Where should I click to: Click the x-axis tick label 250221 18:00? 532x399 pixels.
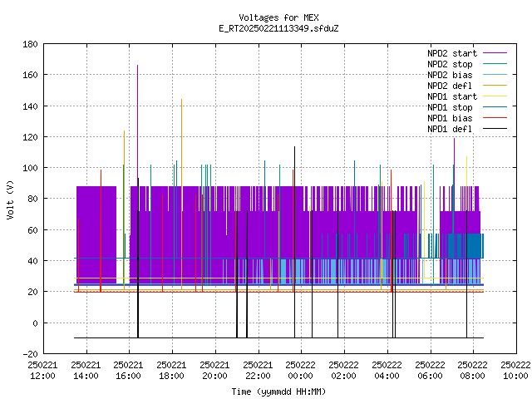(x=172, y=371)
